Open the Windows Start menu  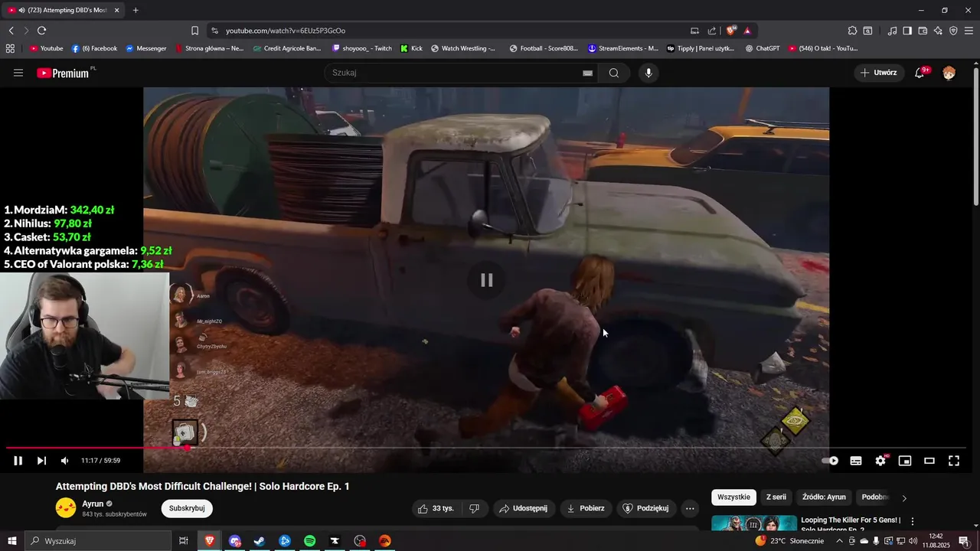(11, 541)
